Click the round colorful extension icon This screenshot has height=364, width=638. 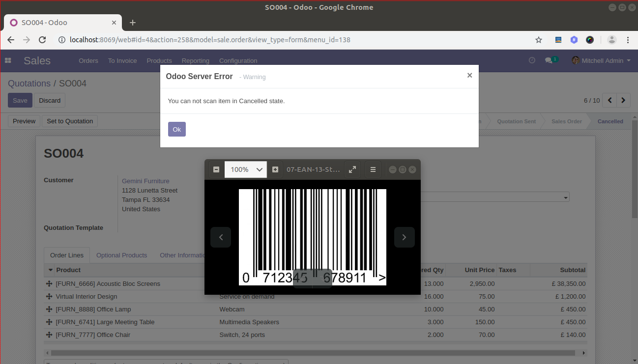tap(590, 40)
